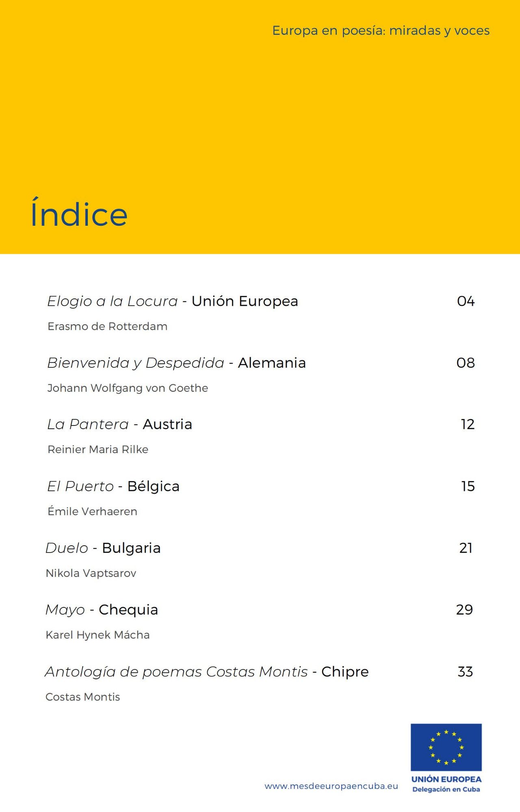Open the www.mesdeeuropaencuba.eu link
This screenshot has width=520, height=812.
(331, 786)
